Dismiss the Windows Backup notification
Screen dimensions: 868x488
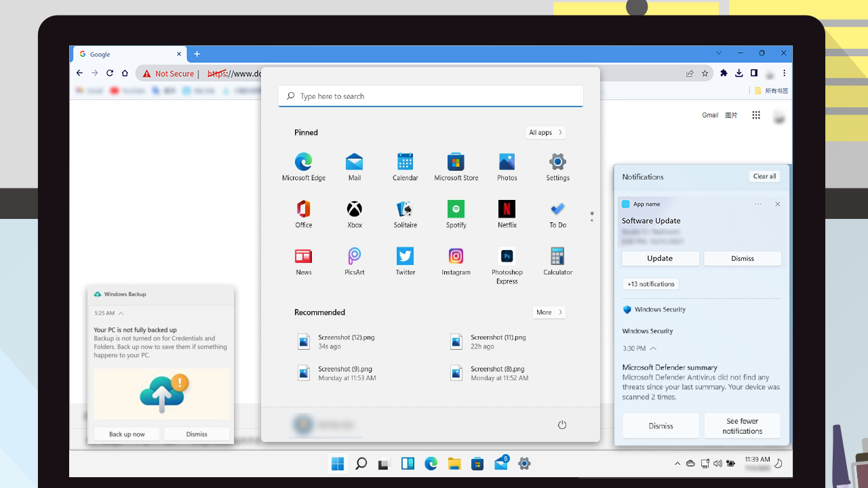click(197, 434)
